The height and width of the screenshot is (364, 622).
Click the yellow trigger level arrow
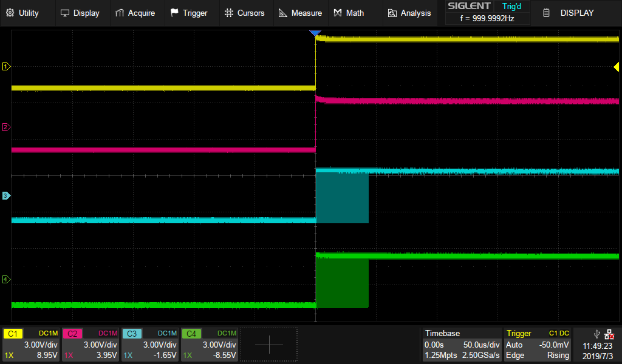[616, 67]
